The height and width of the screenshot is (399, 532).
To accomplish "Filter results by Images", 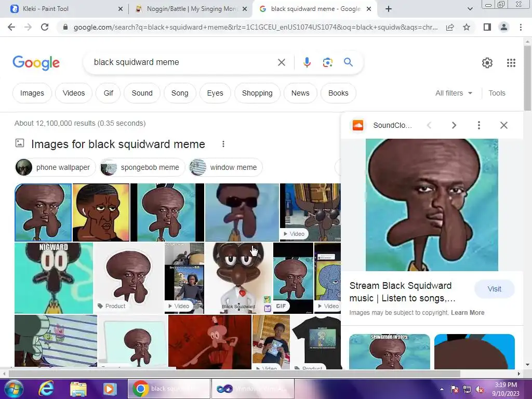I will (32, 93).
